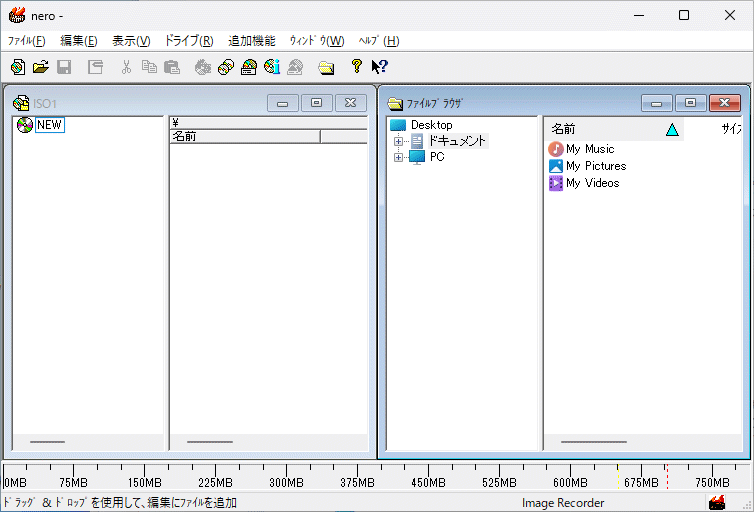Click the burn icon in status bar
This screenshot has width=754, height=512.
point(717,503)
